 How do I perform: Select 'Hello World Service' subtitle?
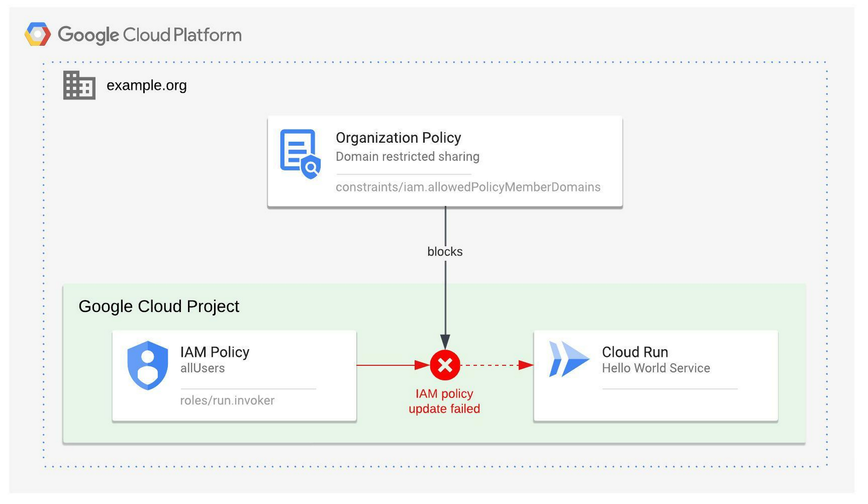point(656,368)
